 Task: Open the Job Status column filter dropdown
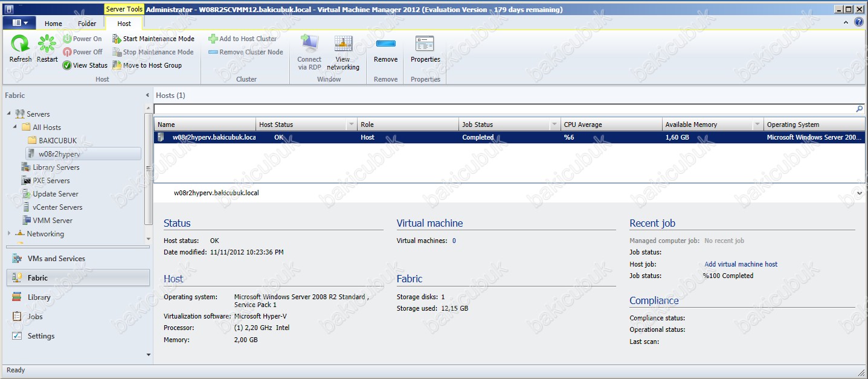point(555,125)
